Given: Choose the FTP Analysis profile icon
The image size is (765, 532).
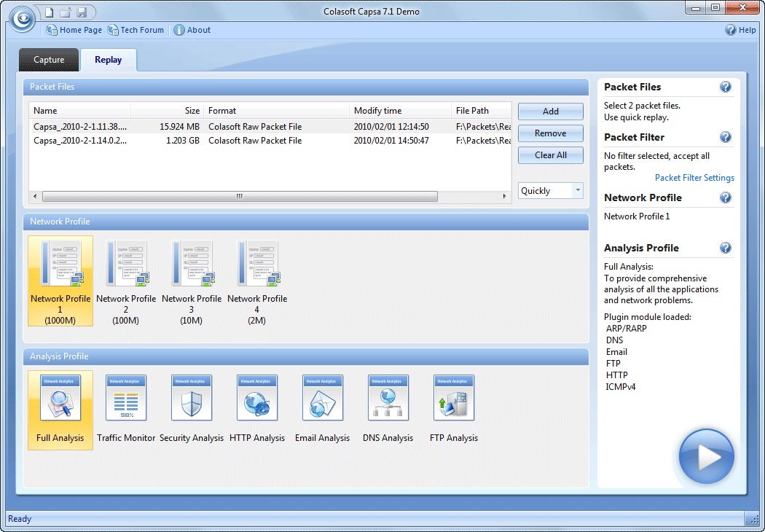Looking at the screenshot, I should point(453,398).
